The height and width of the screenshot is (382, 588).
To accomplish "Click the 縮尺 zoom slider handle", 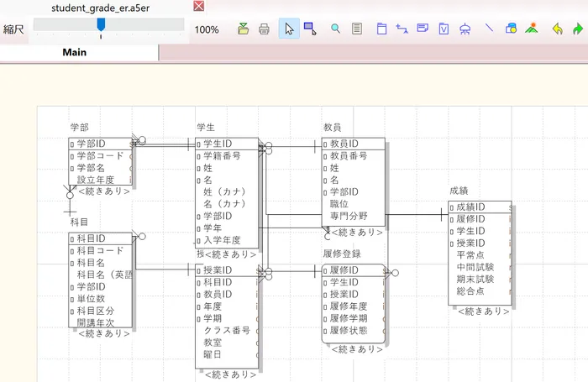I will [x=101, y=26].
